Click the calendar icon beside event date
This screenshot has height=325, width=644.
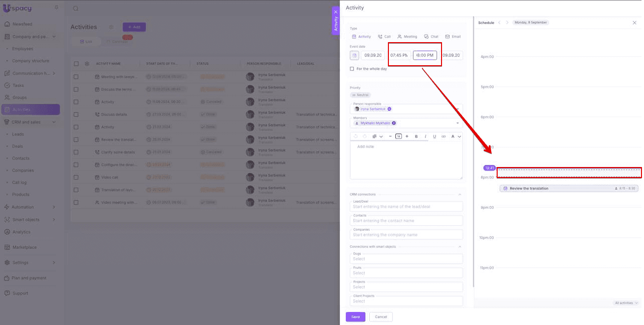click(x=354, y=55)
